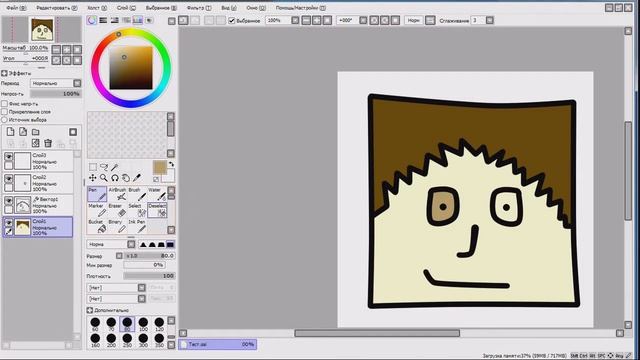Select the Water tool
Image resolution: width=640 pixels, height=360 pixels.
tap(157, 194)
